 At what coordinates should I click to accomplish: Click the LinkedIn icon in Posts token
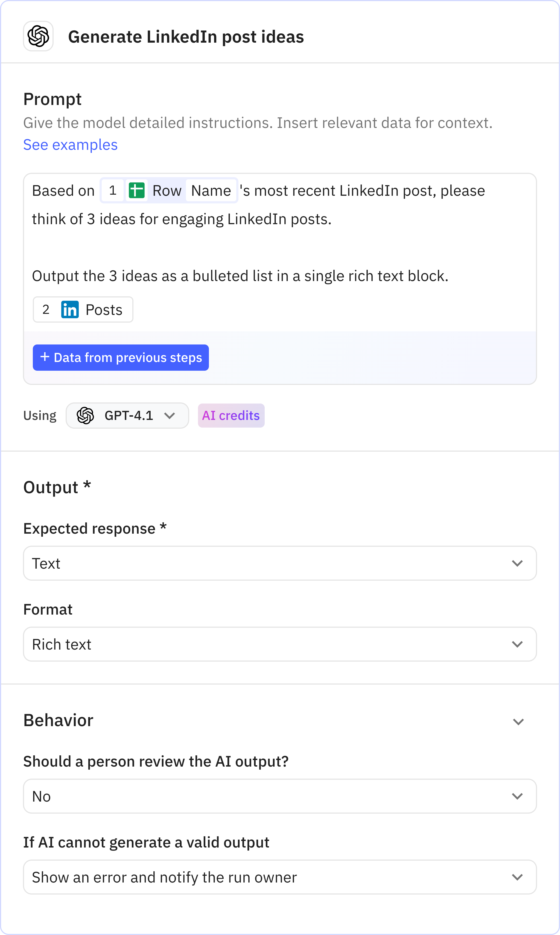point(70,310)
